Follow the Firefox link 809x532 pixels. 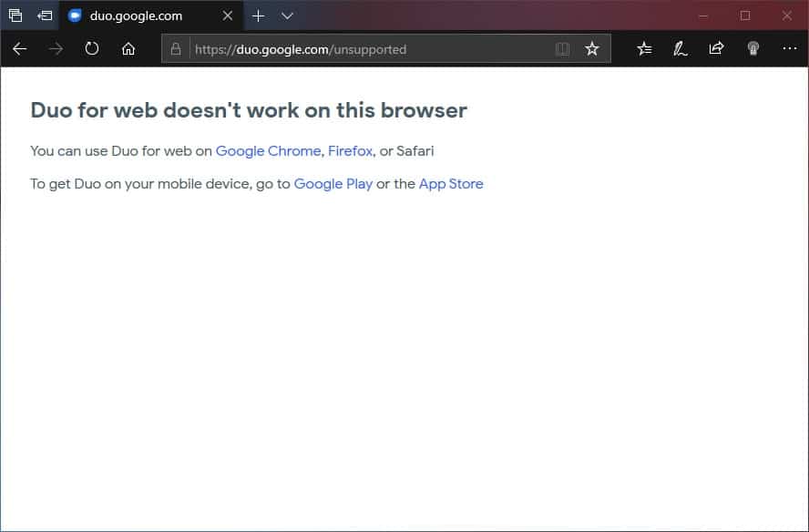point(351,151)
